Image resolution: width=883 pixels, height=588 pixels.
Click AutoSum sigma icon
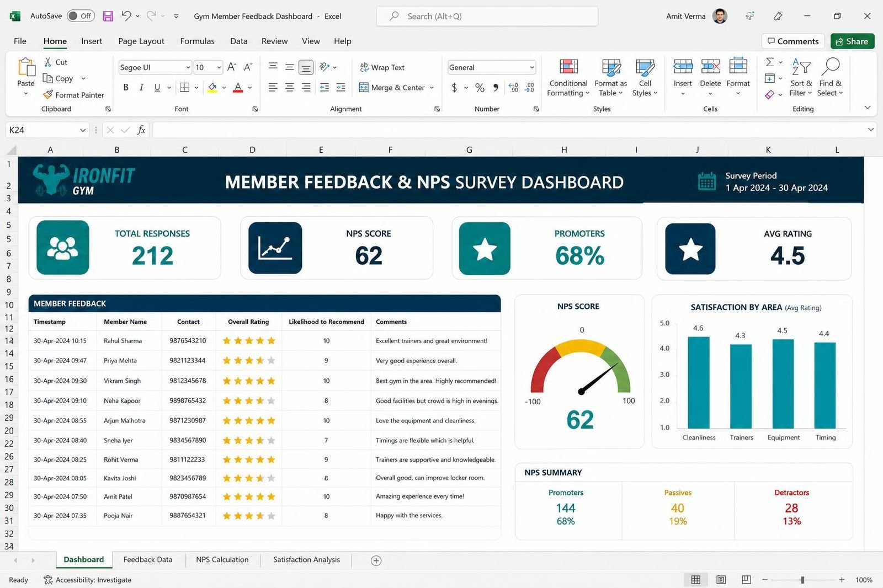pyautogui.click(x=770, y=62)
